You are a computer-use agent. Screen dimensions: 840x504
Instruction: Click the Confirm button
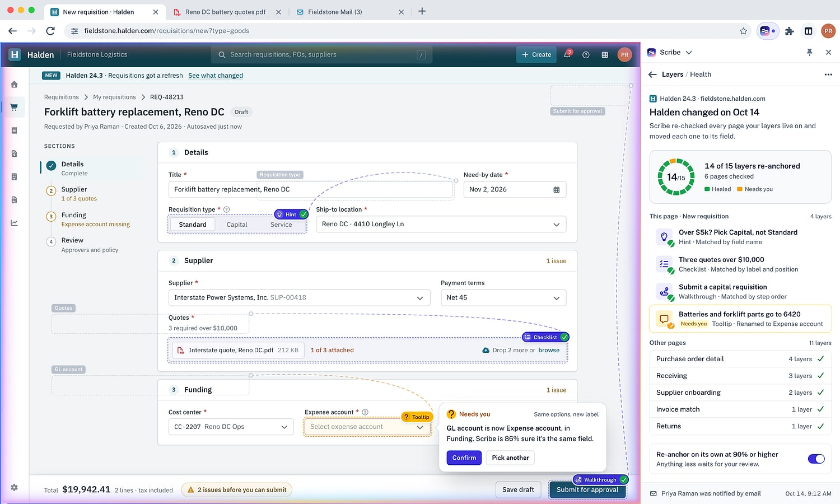point(464,458)
